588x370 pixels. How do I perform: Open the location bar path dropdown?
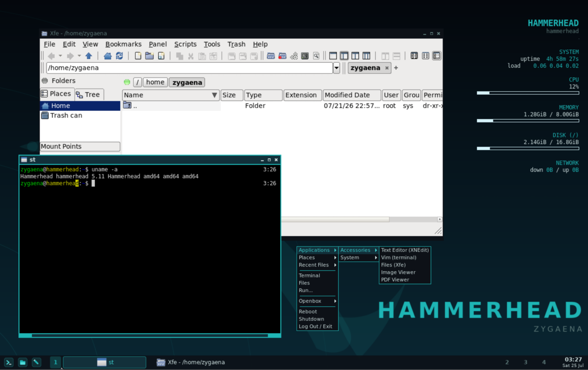(x=336, y=68)
